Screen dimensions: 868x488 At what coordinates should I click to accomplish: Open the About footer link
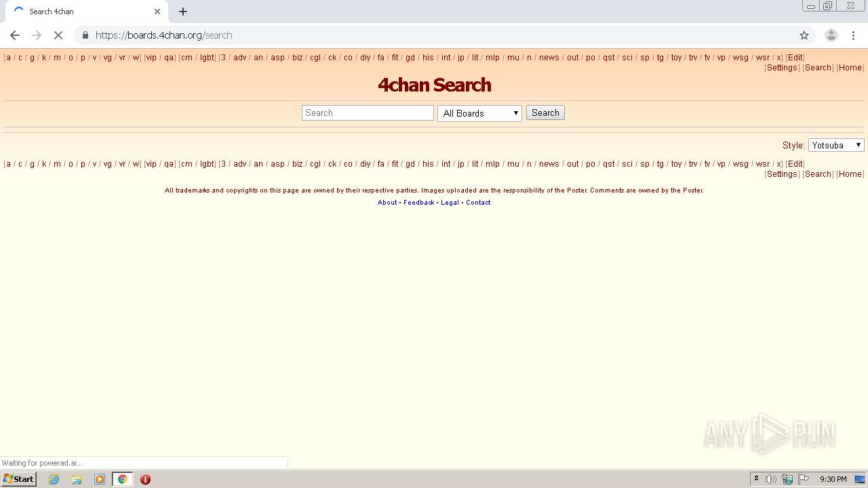387,203
